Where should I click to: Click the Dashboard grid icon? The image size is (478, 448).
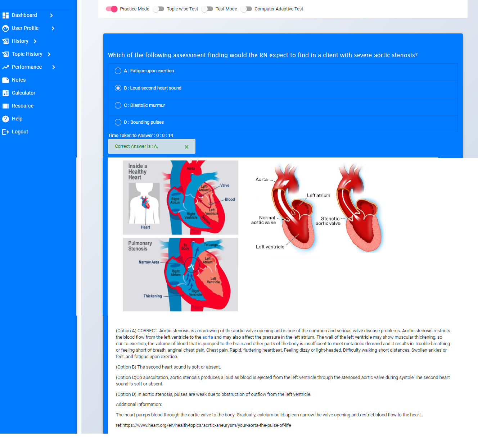[x=5, y=15]
